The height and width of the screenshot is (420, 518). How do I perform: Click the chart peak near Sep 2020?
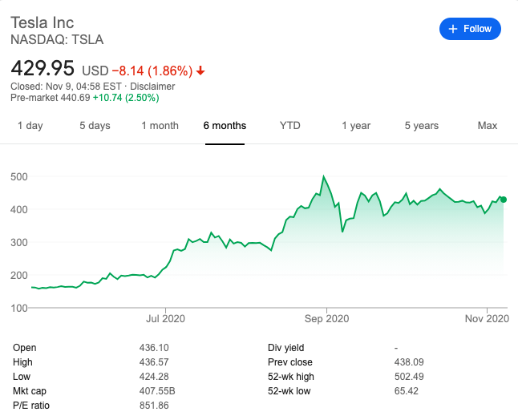click(x=323, y=176)
